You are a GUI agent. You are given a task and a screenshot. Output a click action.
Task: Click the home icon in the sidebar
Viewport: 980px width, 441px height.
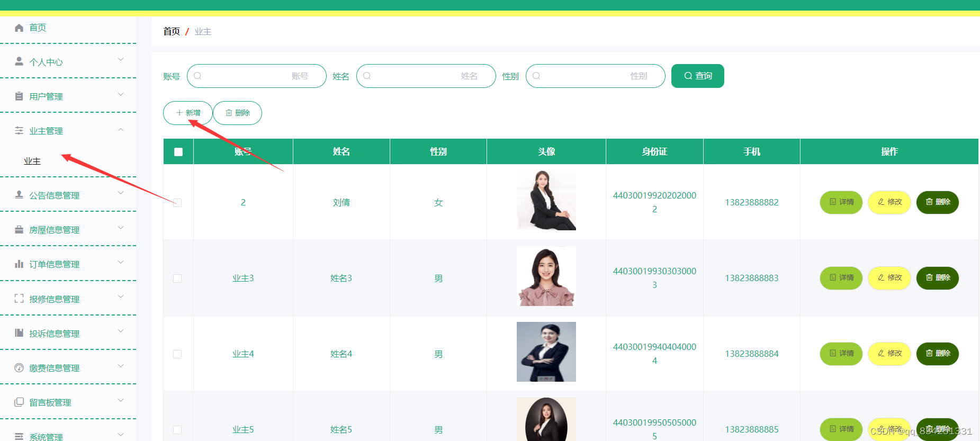coord(19,28)
